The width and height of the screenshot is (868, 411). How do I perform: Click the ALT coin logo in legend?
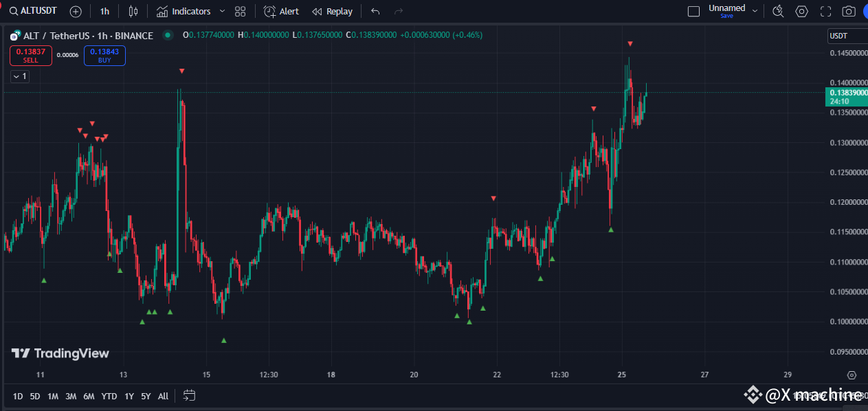coord(15,36)
